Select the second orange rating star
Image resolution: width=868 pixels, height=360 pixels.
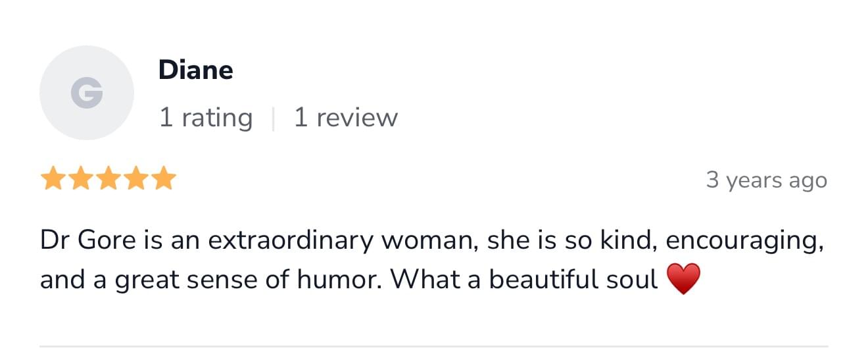80,178
